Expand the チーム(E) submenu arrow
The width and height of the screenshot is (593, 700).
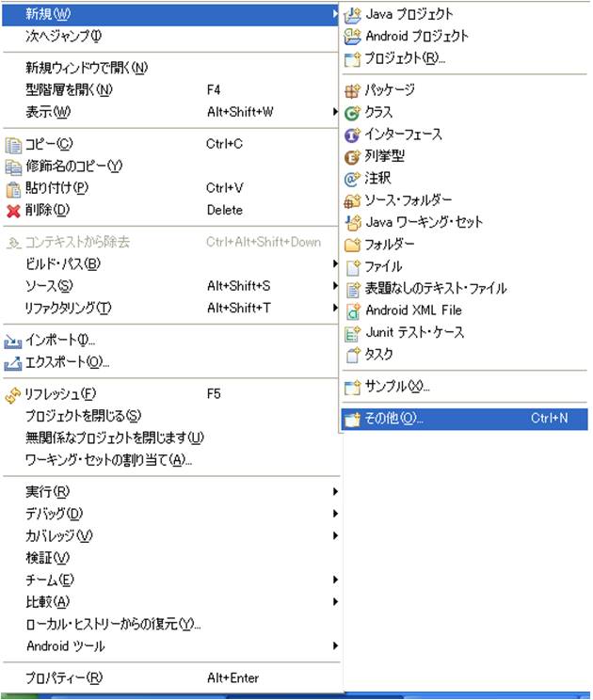pyautogui.click(x=335, y=580)
